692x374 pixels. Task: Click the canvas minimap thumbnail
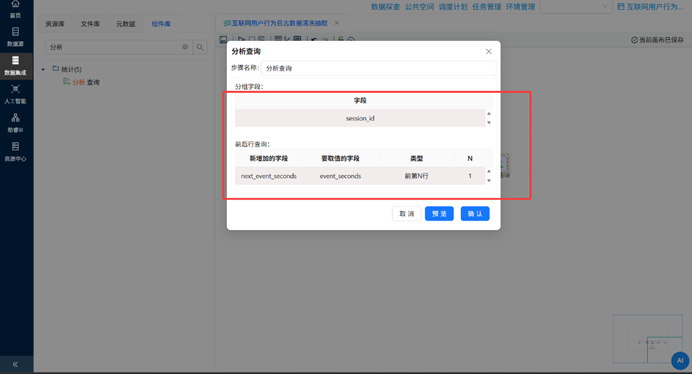pyautogui.click(x=647, y=338)
